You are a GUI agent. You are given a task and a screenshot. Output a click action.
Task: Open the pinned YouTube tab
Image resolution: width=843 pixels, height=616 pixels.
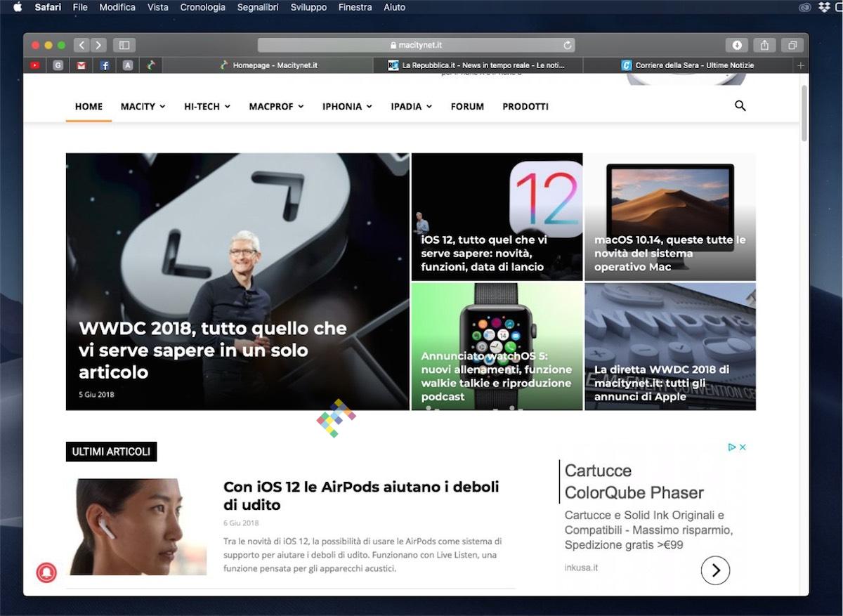pos(35,65)
